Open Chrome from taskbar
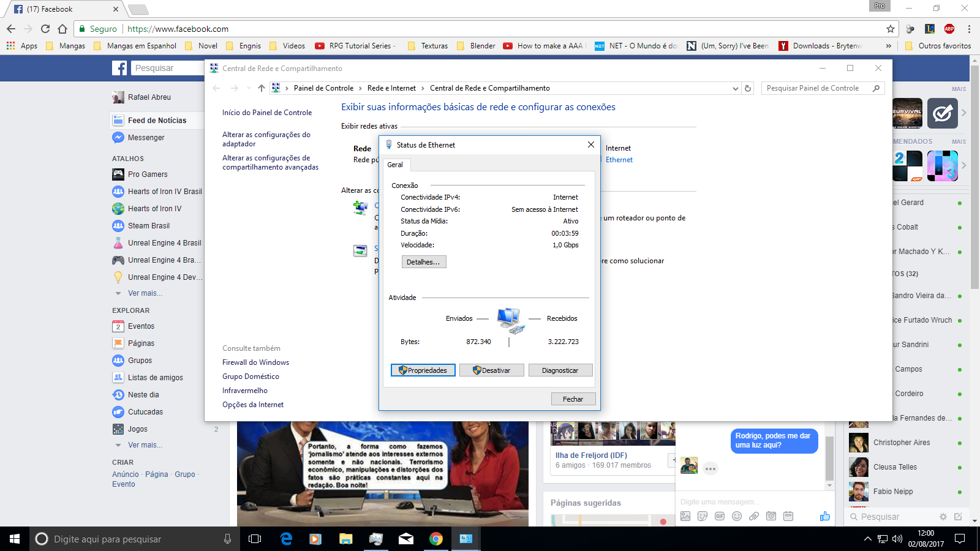 point(436,539)
